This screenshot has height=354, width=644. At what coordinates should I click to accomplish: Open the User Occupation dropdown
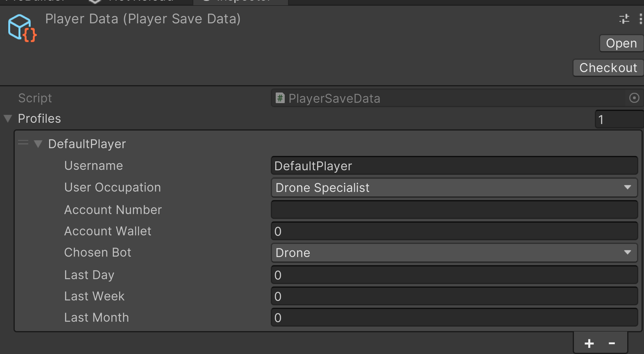(x=454, y=188)
